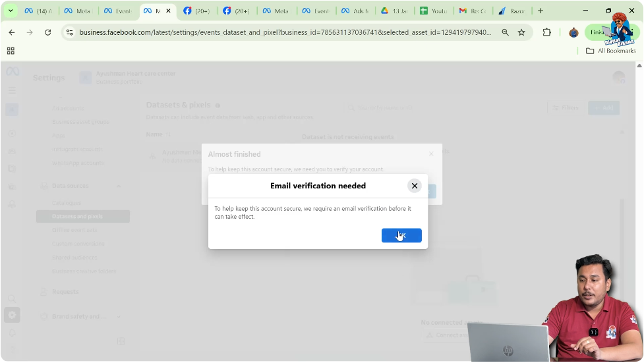
Task: Open Custom conversions
Action: [78, 244]
